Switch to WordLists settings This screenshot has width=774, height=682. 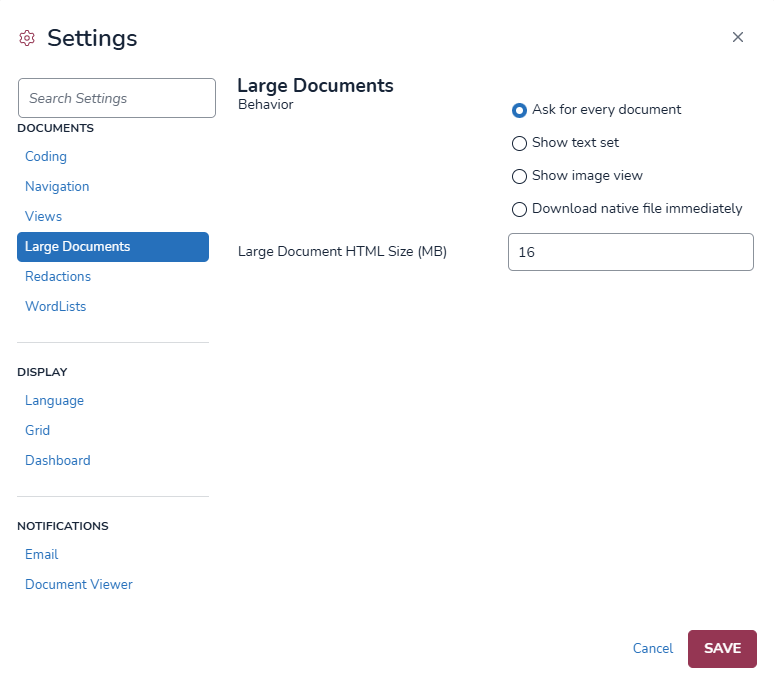55,306
